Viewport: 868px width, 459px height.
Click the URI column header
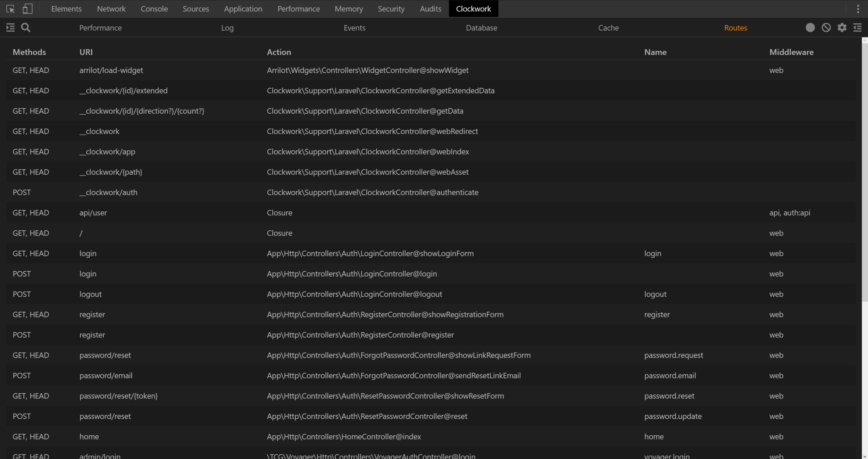tap(86, 52)
